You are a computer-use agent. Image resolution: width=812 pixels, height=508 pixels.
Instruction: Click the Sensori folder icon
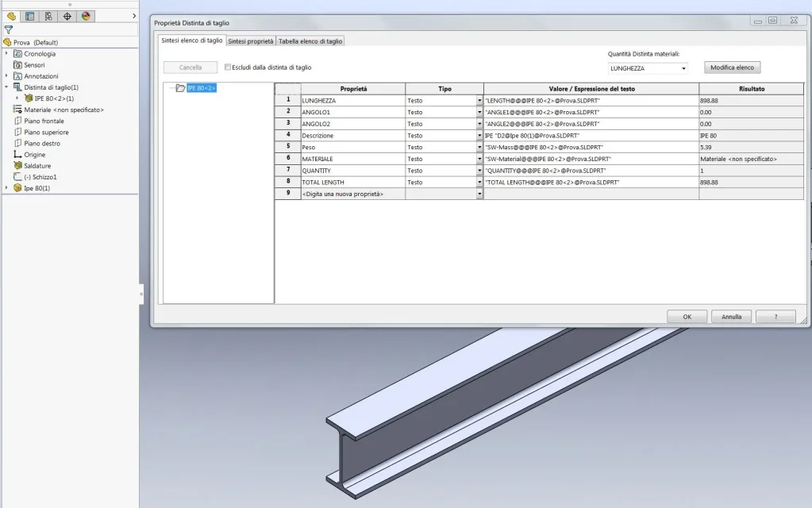click(17, 65)
